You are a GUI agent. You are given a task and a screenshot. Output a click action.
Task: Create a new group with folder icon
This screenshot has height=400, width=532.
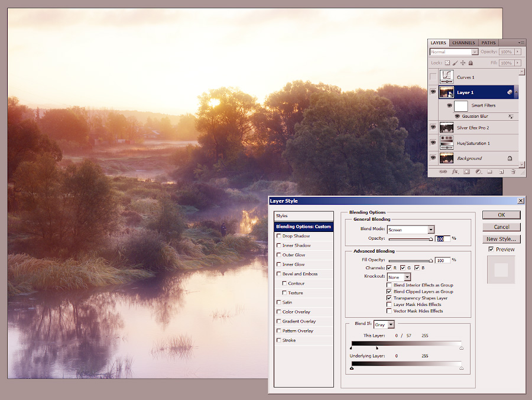tap(489, 172)
